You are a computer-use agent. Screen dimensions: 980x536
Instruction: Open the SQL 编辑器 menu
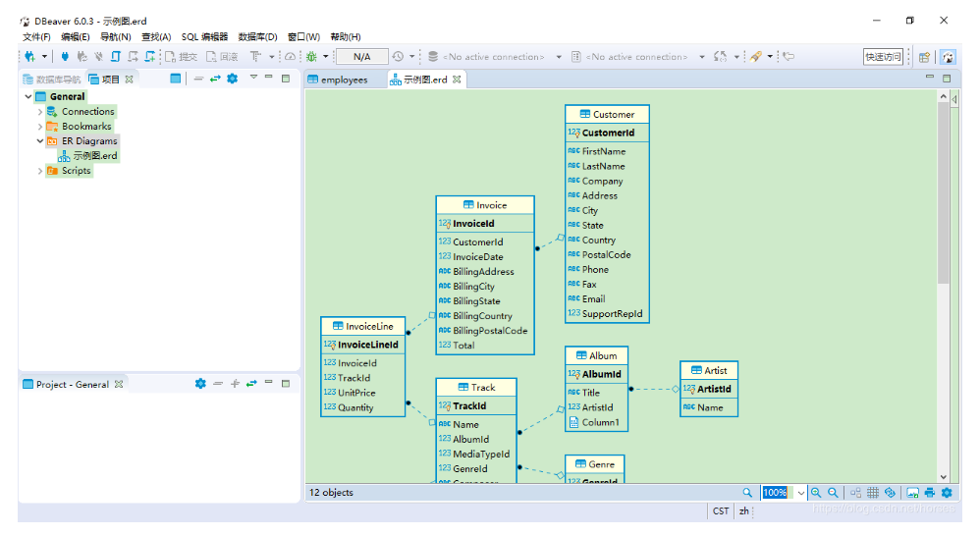[x=204, y=37]
